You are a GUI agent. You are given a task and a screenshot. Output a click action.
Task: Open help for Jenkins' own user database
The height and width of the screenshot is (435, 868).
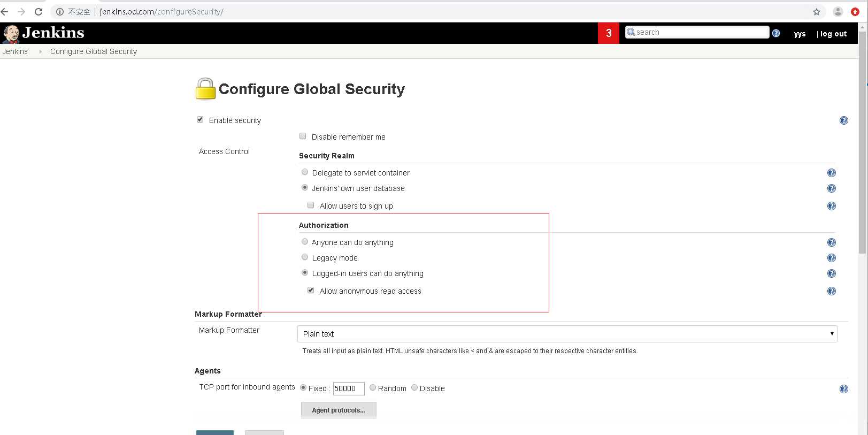831,188
